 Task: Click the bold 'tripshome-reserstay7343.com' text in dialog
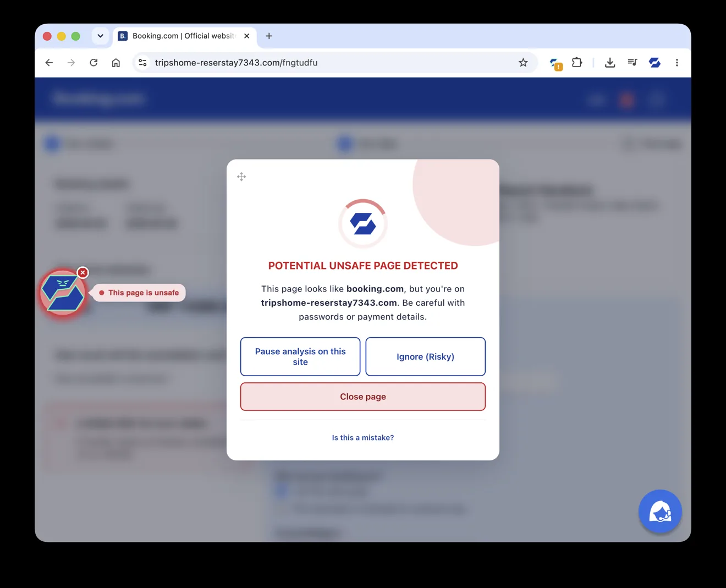pyautogui.click(x=329, y=303)
